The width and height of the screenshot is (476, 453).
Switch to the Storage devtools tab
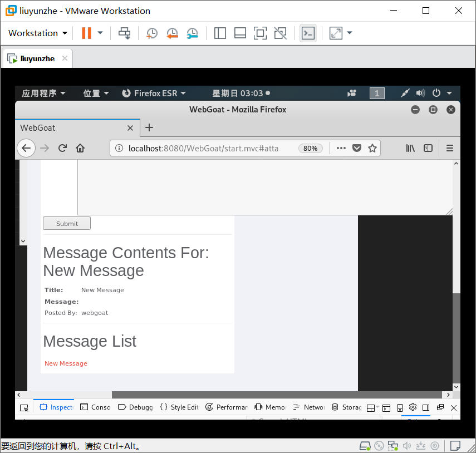click(x=346, y=407)
